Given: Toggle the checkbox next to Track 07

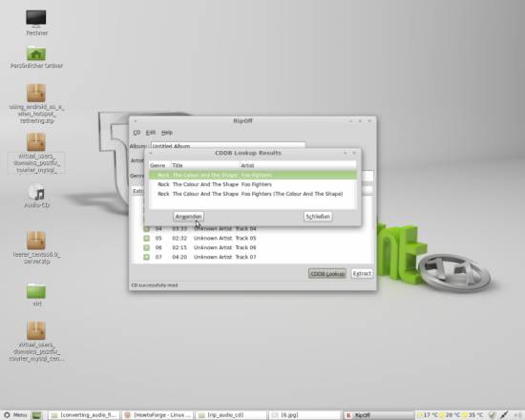Looking at the screenshot, I should click(147, 257).
